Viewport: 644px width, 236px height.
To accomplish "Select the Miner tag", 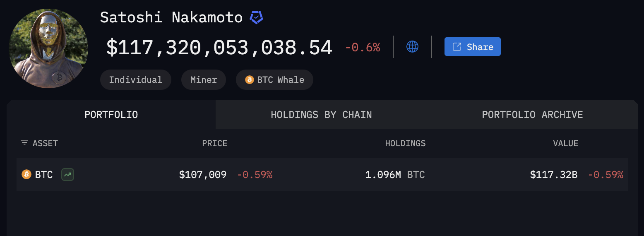I will pyautogui.click(x=204, y=80).
